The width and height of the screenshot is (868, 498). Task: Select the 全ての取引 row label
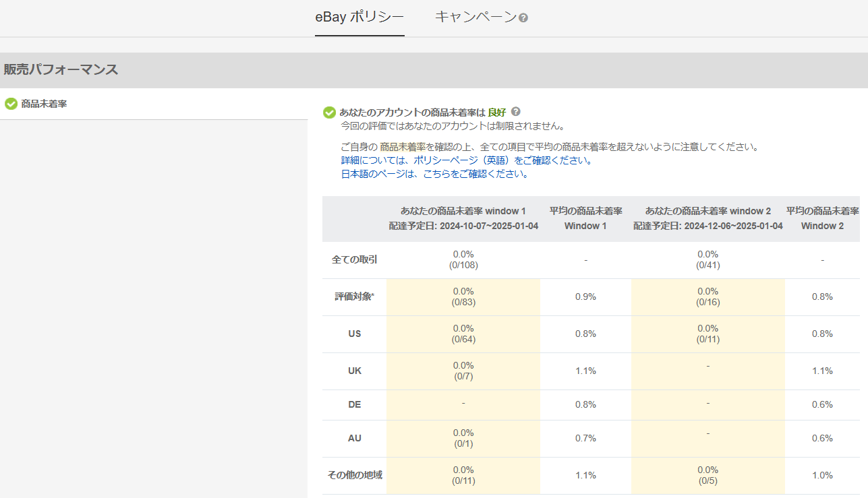(354, 260)
